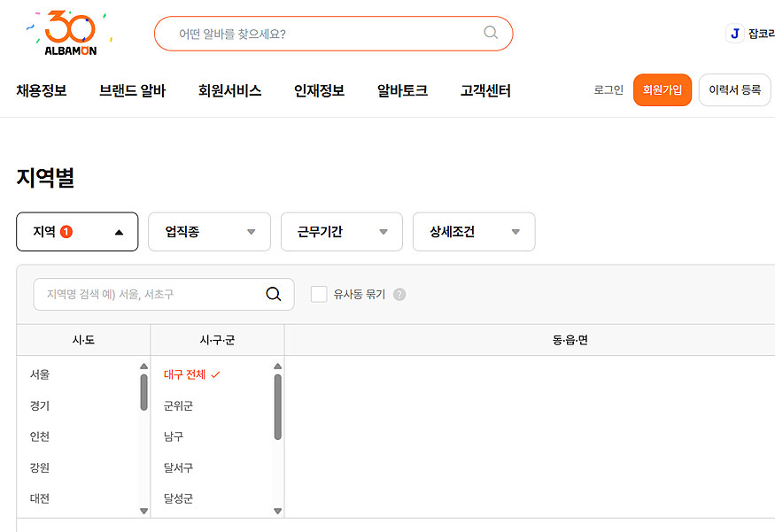Screen dimensions: 775x532
Task: Select 경기 in the 시·도 list
Action: click(x=40, y=405)
